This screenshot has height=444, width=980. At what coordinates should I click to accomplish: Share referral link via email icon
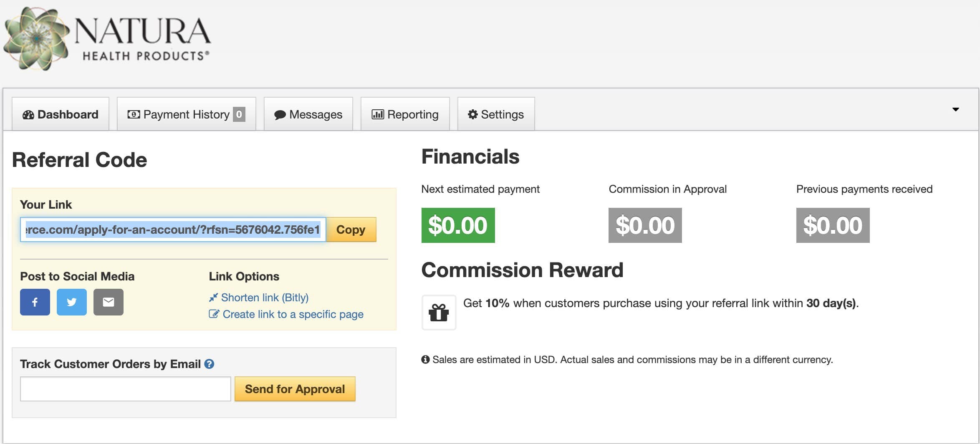[109, 302]
